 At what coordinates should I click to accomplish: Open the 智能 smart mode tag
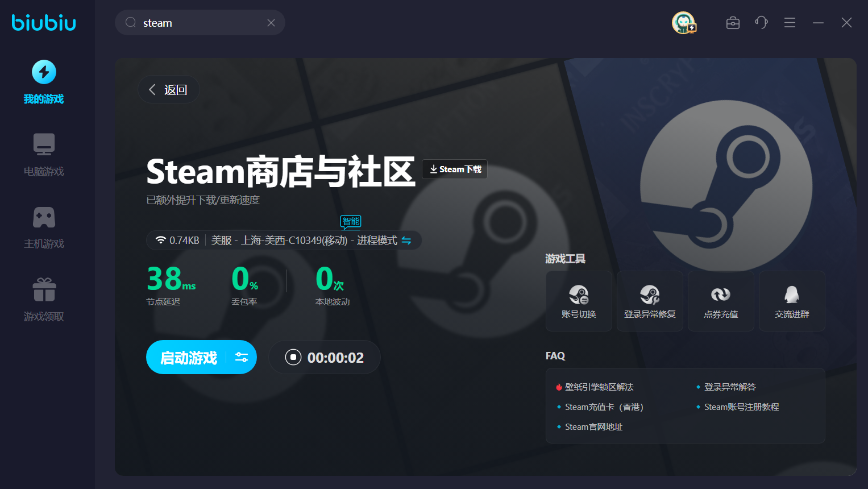click(351, 221)
